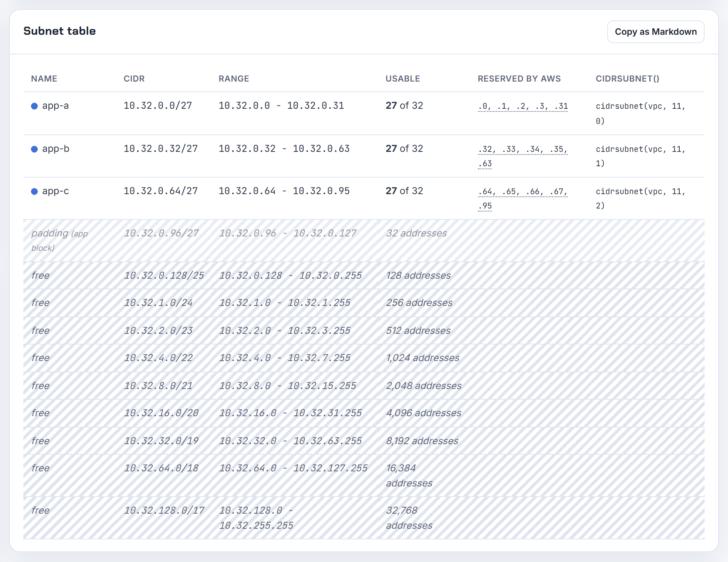Click the CIDRSUBNET() column header
This screenshot has height=562, width=728.
click(x=628, y=79)
